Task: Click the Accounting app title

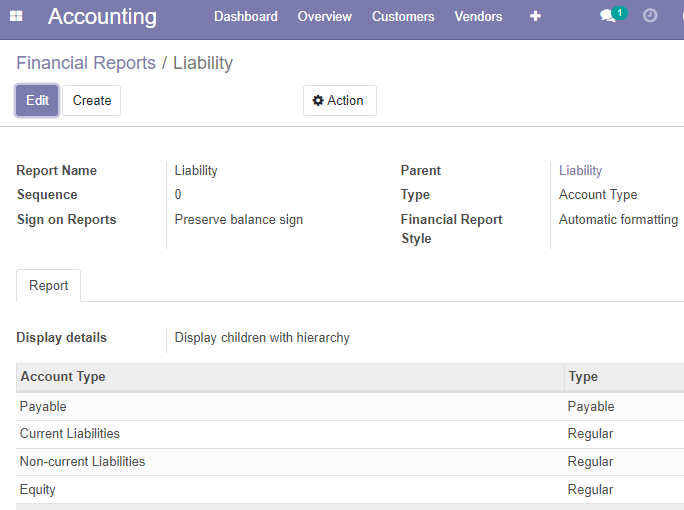Action: (x=102, y=17)
